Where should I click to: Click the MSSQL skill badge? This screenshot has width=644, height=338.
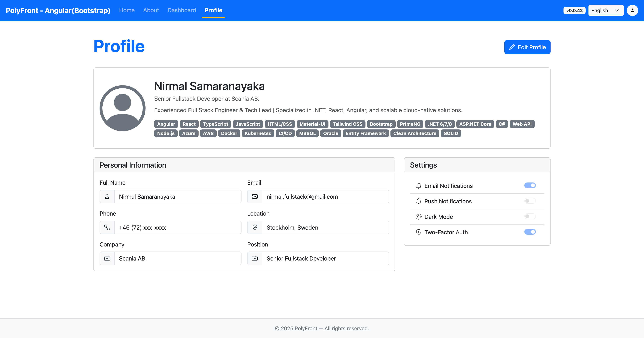point(307,133)
